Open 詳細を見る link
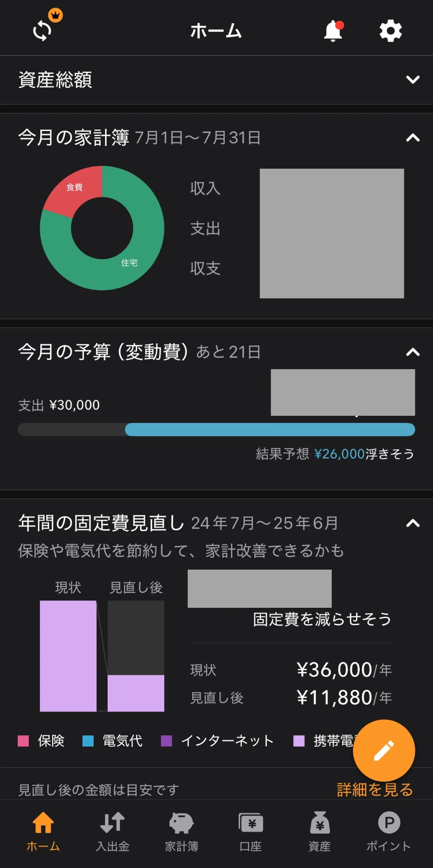The height and width of the screenshot is (868, 433). 375,790
